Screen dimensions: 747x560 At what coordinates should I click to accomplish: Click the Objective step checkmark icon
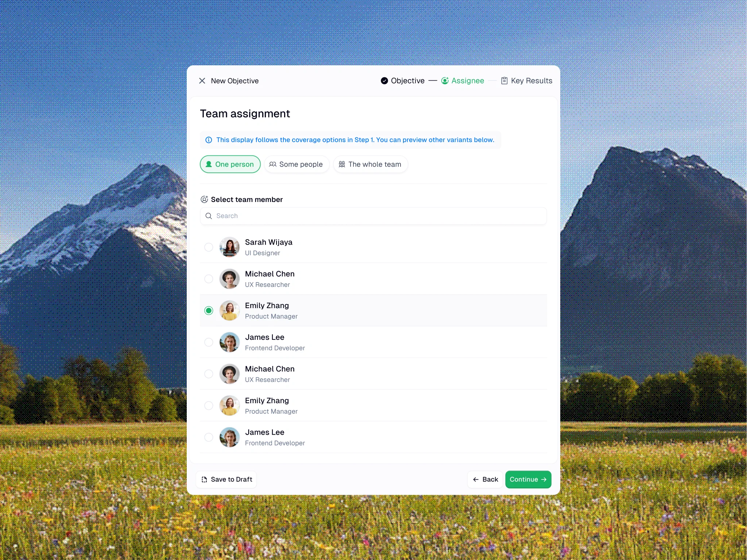pyautogui.click(x=384, y=81)
